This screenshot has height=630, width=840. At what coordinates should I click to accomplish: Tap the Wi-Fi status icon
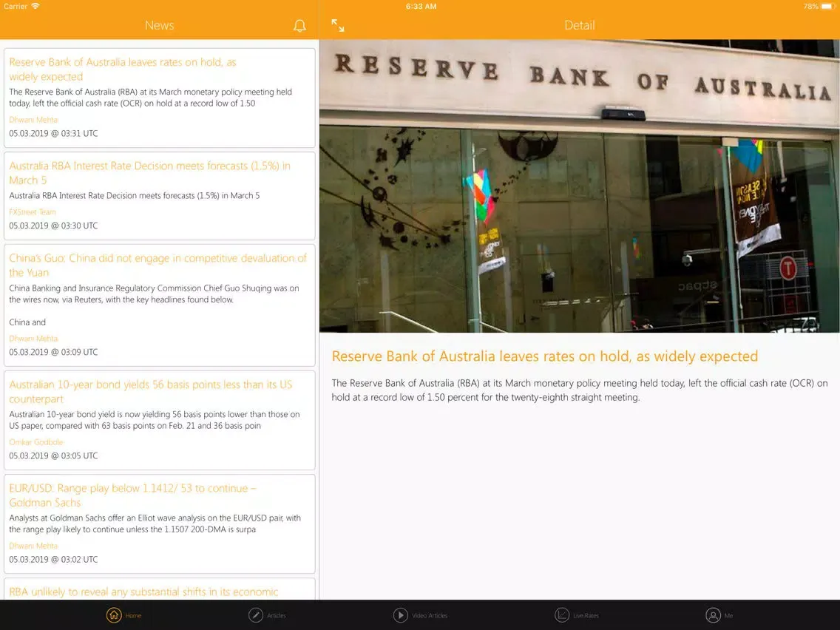click(x=35, y=6)
